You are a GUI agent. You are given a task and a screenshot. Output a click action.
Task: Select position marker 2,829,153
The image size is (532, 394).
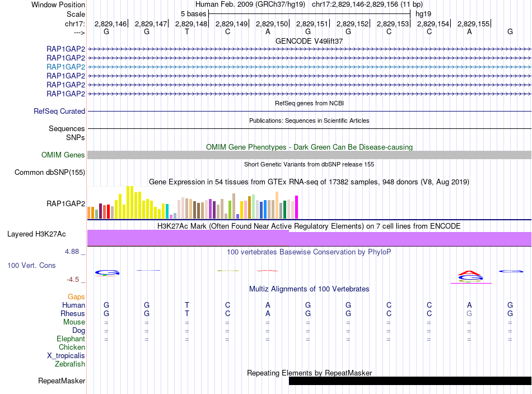pos(393,24)
